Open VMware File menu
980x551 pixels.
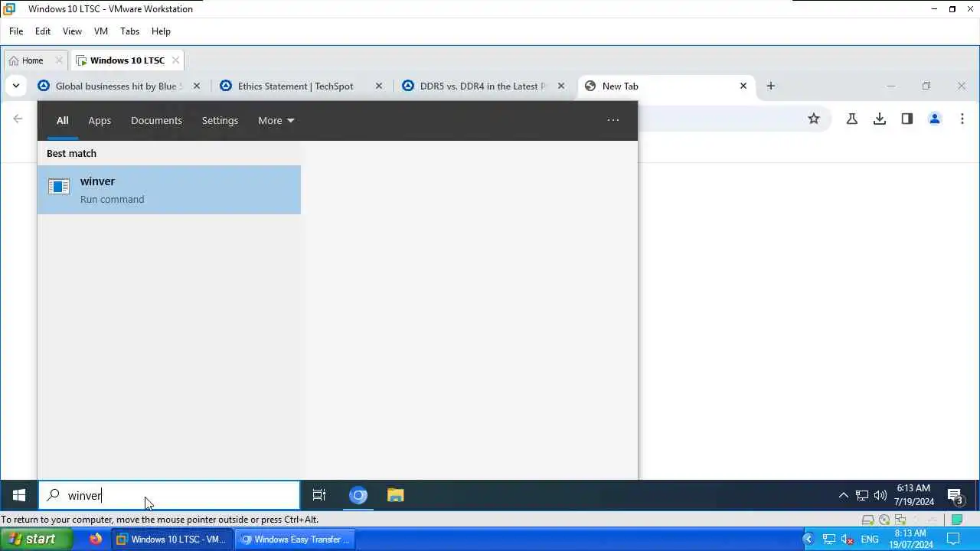16,31
